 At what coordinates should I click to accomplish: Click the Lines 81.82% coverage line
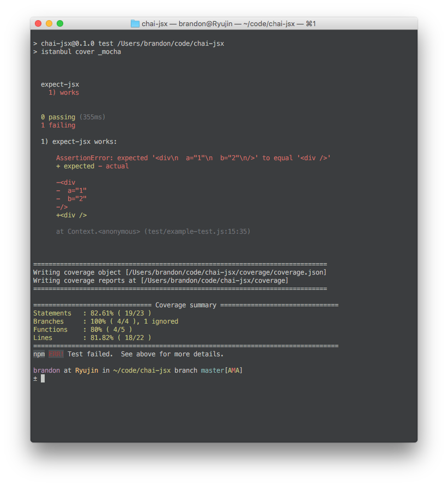click(92, 338)
